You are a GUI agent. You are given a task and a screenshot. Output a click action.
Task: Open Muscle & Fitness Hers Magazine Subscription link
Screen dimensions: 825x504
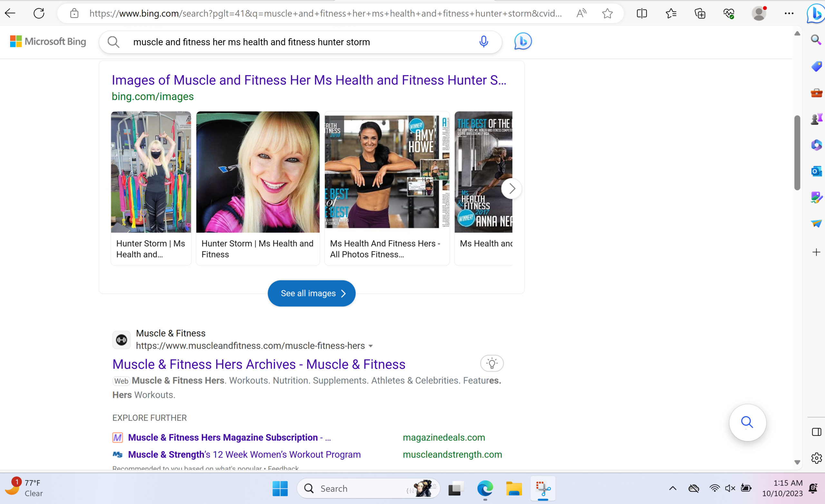point(229,437)
